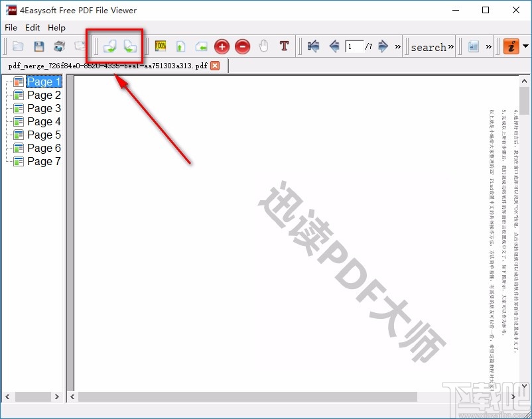Click the zoom to 100% icon
Image resolution: width=532 pixels, height=419 pixels.
[x=160, y=46]
